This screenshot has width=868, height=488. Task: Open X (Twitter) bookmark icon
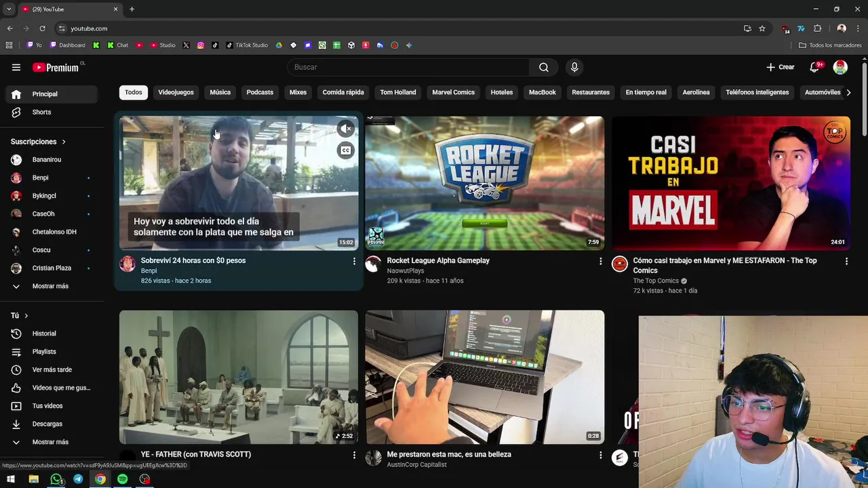point(186,45)
